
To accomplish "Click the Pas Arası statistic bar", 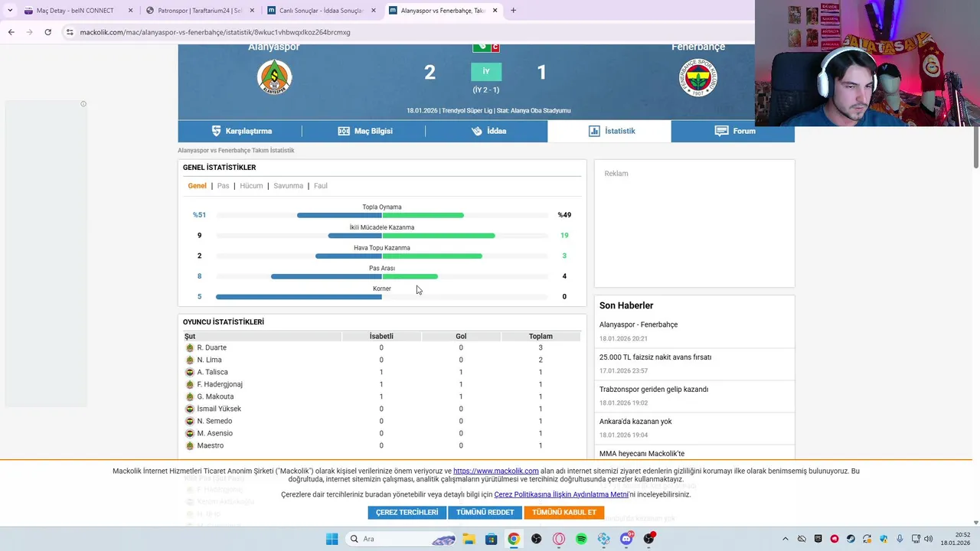I will [381, 276].
